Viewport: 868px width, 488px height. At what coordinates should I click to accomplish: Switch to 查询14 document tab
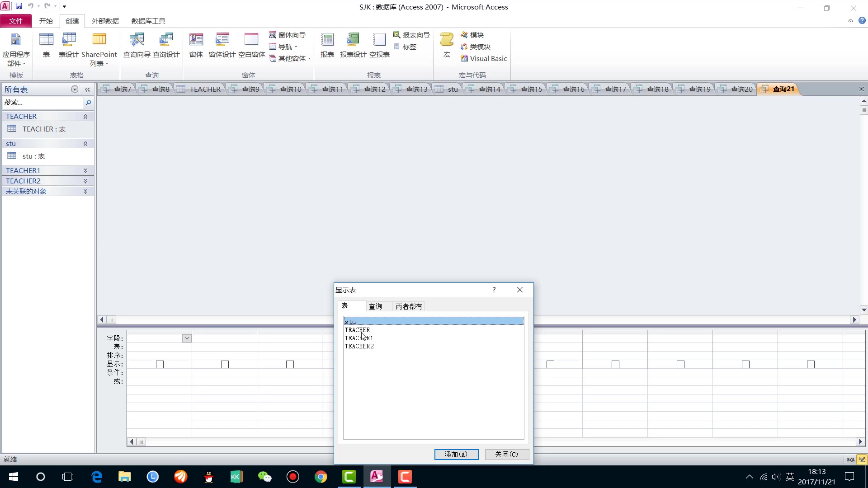pos(484,89)
